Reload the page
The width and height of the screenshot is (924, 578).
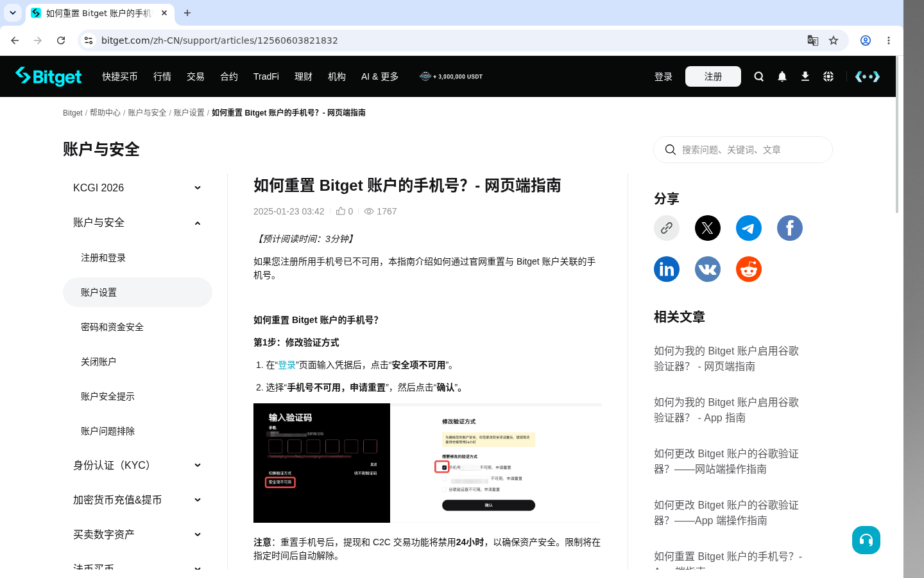[61, 40]
